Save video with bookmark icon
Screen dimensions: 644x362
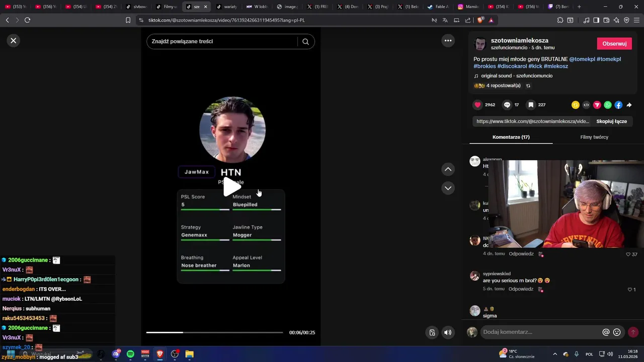[531, 105]
